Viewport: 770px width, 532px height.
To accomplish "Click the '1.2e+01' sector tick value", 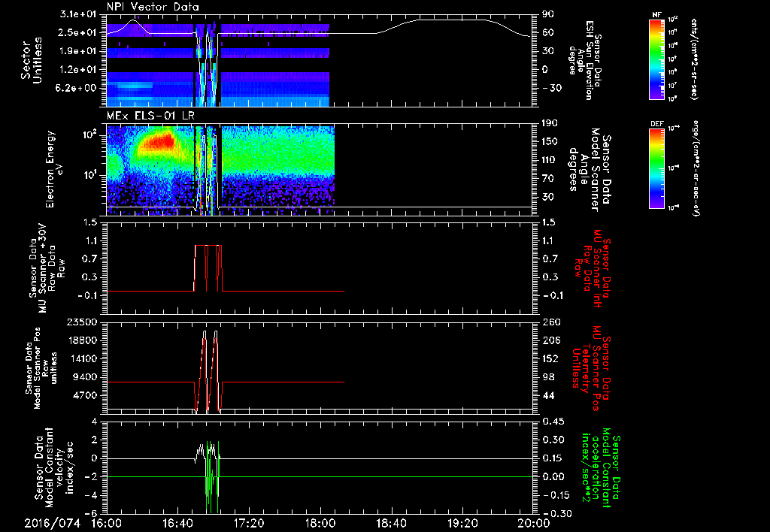I will click(x=77, y=69).
